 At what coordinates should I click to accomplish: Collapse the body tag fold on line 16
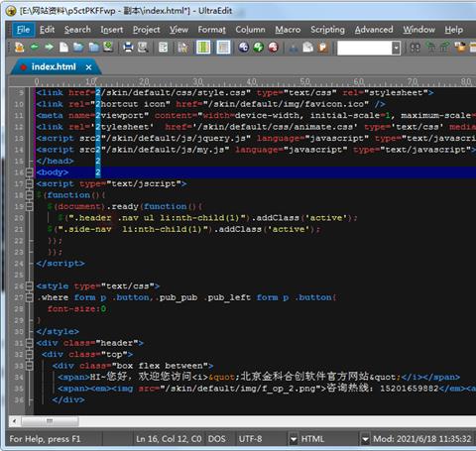click(30, 172)
